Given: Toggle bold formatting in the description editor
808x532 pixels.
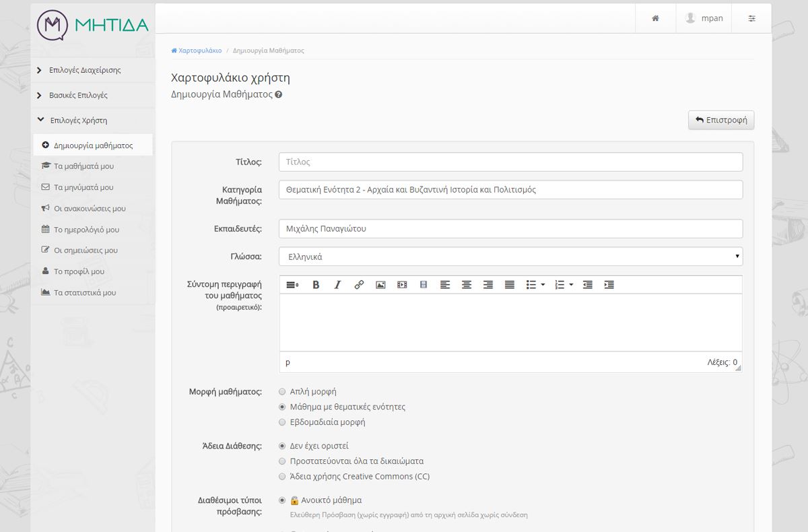Looking at the screenshot, I should (x=316, y=285).
